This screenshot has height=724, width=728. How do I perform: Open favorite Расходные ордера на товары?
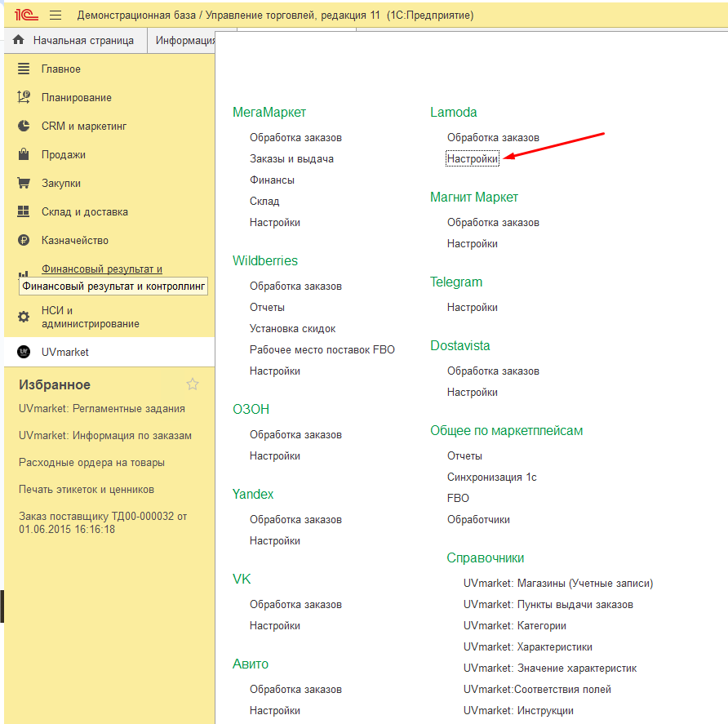91,463
